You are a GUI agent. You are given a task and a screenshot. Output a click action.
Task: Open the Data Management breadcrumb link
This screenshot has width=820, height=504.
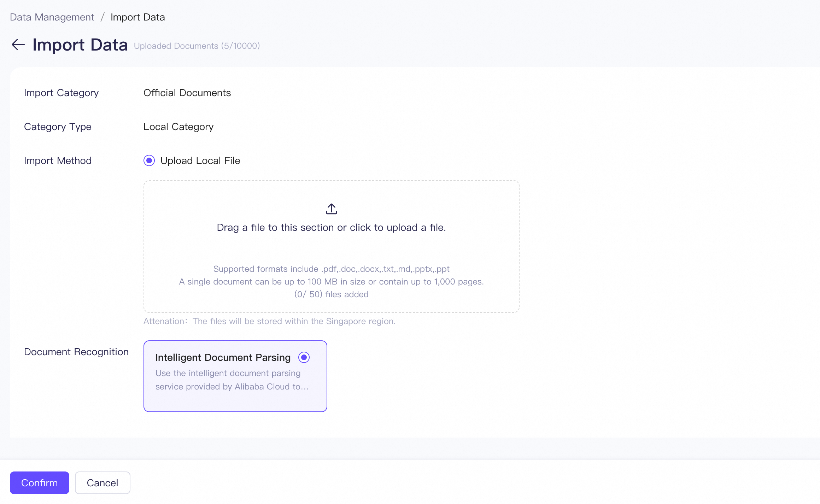click(52, 17)
